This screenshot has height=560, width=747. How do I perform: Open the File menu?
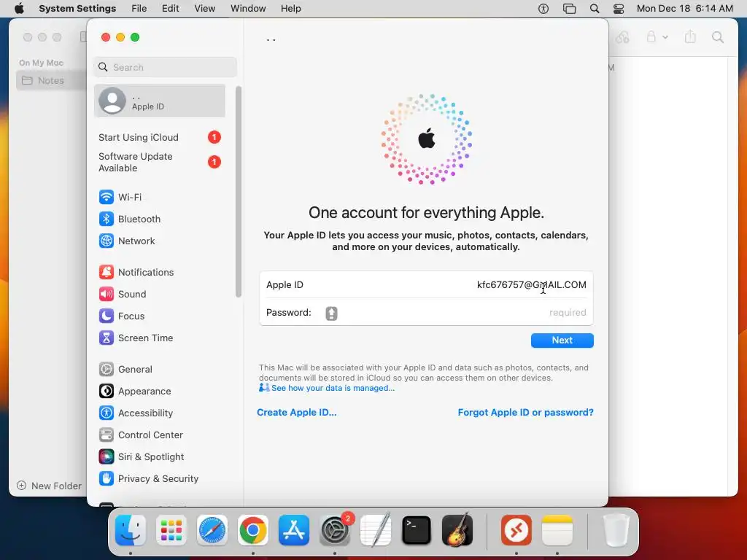tap(139, 9)
